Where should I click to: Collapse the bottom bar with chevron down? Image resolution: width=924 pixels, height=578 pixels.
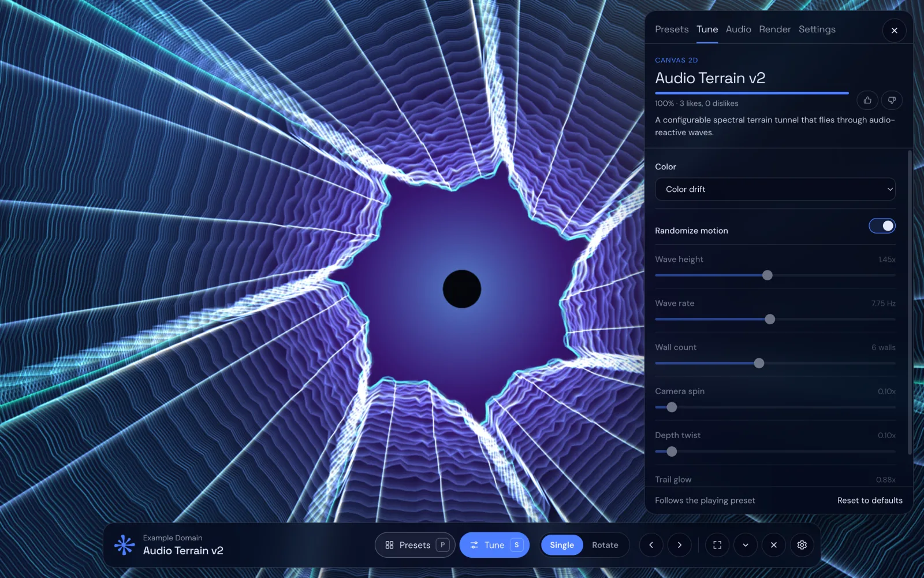[746, 544]
